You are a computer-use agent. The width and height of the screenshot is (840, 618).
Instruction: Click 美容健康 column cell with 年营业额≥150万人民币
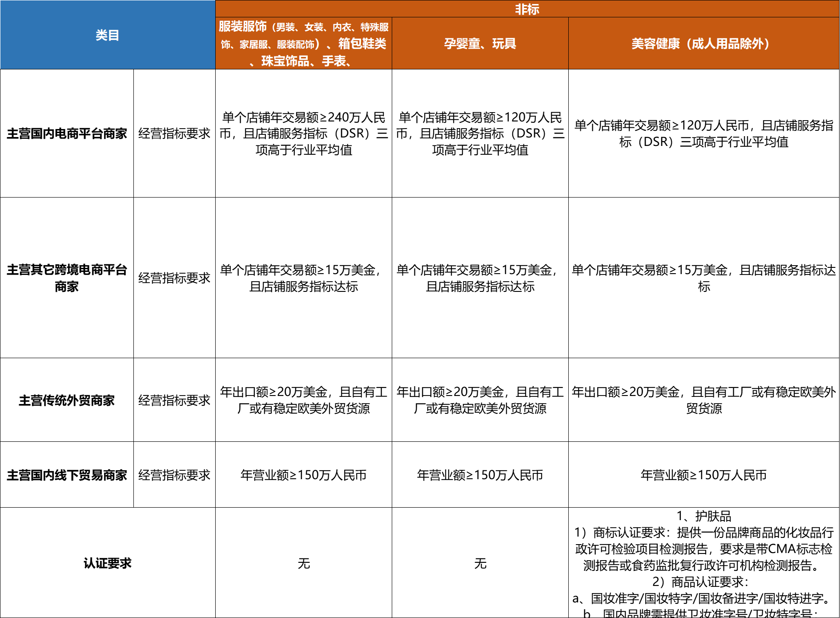tap(704, 475)
